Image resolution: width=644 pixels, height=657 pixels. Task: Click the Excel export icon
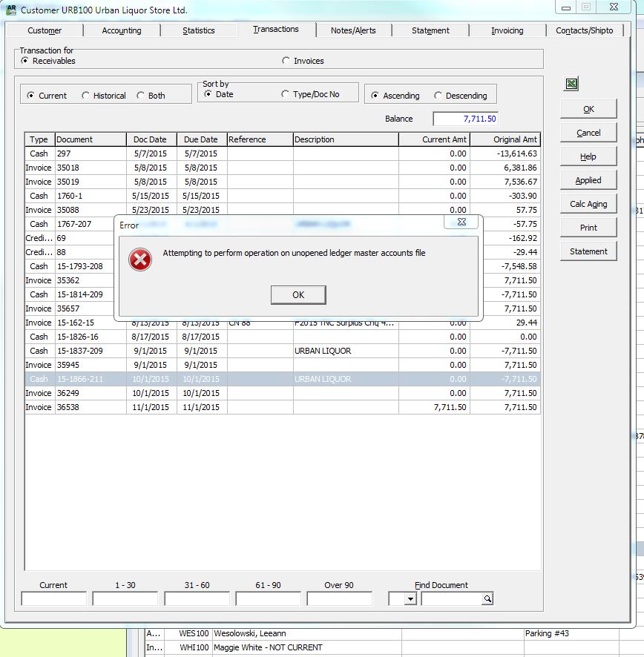tap(571, 84)
